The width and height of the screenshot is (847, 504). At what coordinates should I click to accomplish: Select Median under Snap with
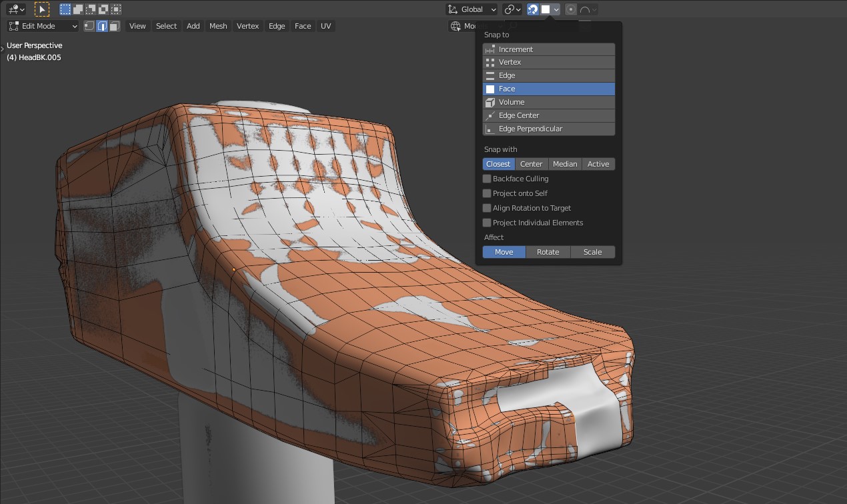tap(565, 164)
